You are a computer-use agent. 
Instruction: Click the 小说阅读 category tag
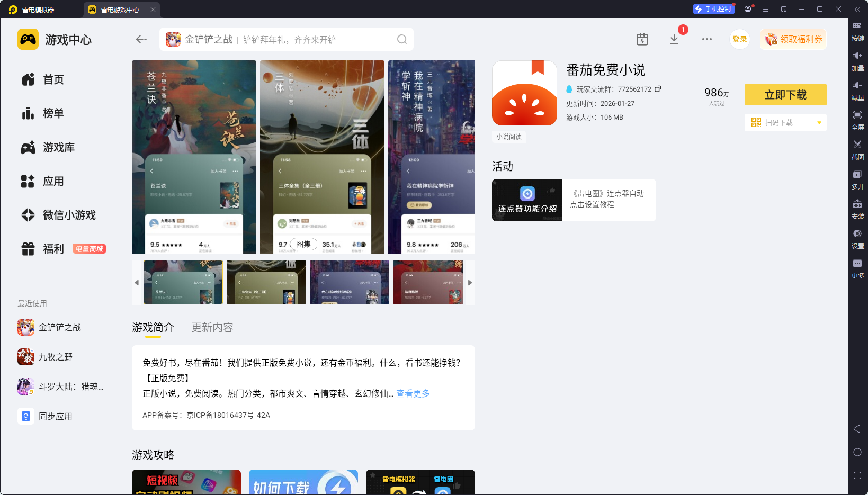point(509,137)
